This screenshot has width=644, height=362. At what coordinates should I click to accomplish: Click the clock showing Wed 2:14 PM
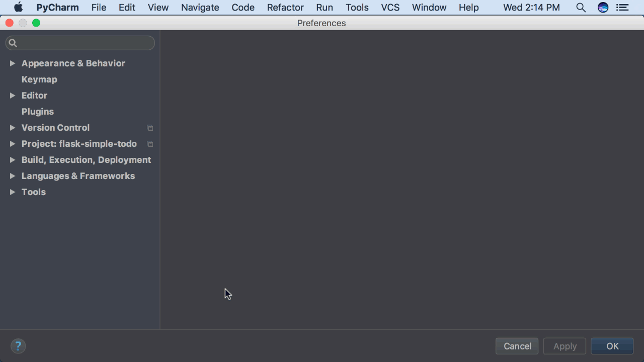click(531, 8)
